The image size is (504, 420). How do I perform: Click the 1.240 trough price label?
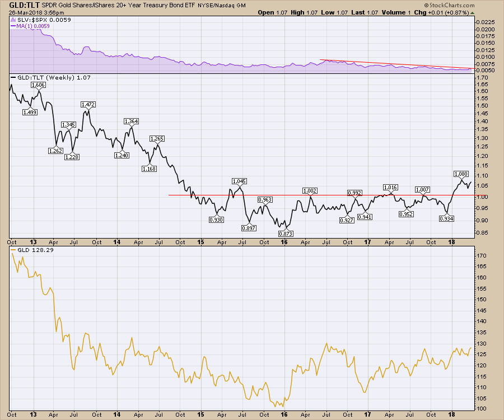(x=122, y=155)
